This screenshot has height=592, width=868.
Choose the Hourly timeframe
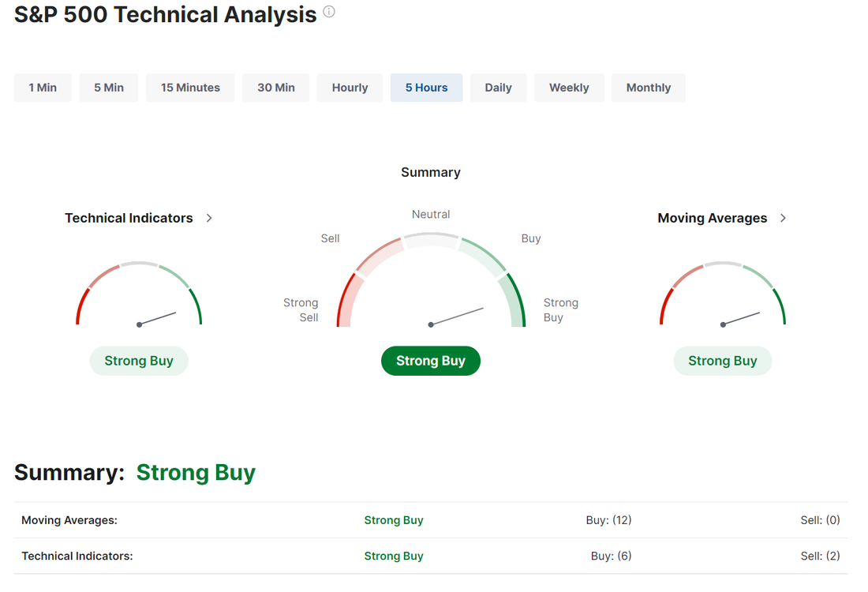coord(350,88)
